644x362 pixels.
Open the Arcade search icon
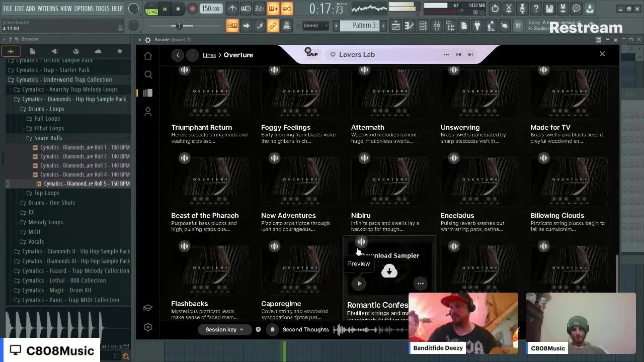click(x=148, y=74)
